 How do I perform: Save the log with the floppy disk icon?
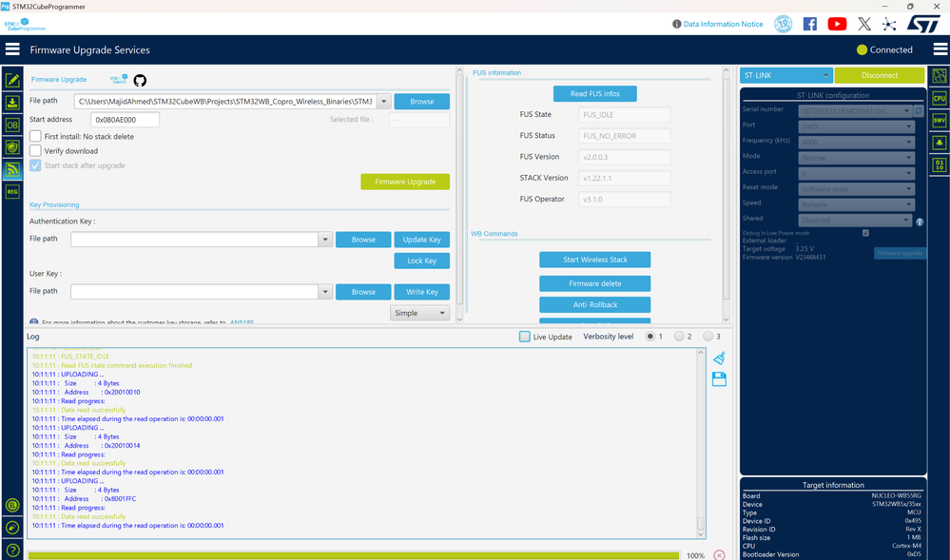(719, 379)
